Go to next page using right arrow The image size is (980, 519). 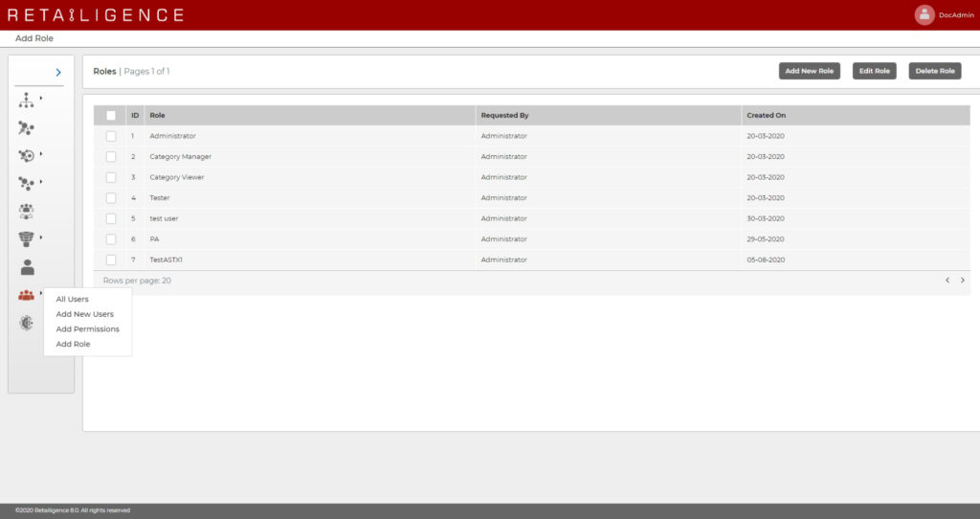[962, 281]
